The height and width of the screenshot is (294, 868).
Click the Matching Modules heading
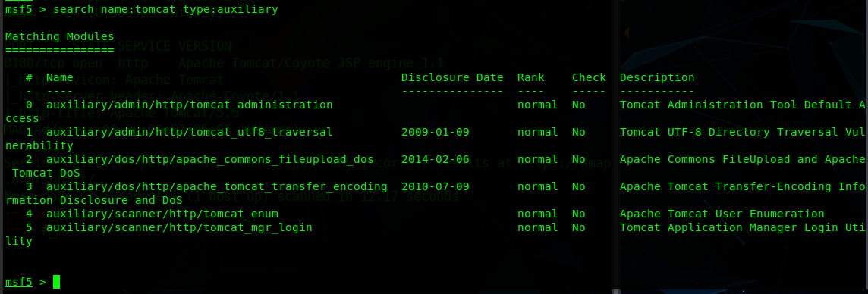pos(60,36)
